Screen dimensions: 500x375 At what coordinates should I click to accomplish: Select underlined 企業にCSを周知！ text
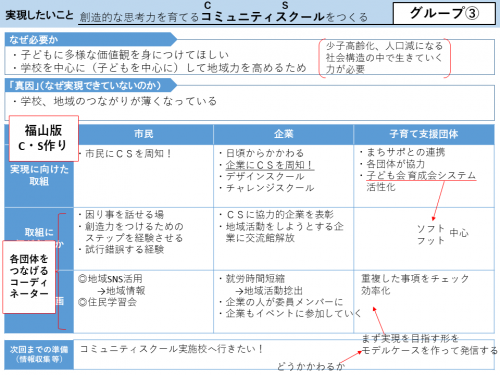[x=270, y=165]
